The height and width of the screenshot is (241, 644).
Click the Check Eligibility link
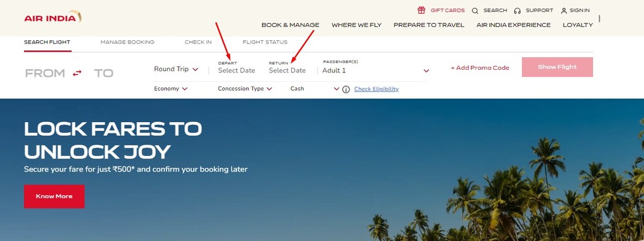(x=376, y=89)
